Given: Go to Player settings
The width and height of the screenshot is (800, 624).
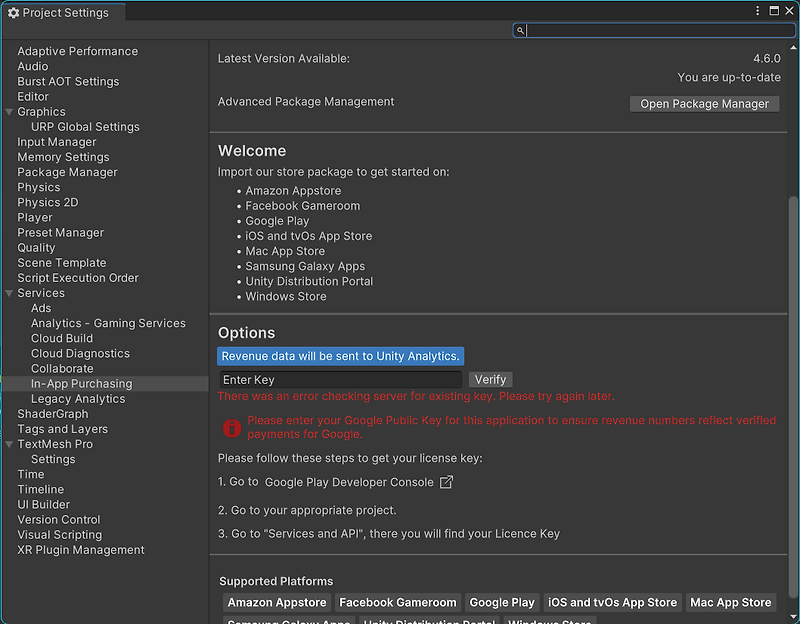Looking at the screenshot, I should (35, 217).
